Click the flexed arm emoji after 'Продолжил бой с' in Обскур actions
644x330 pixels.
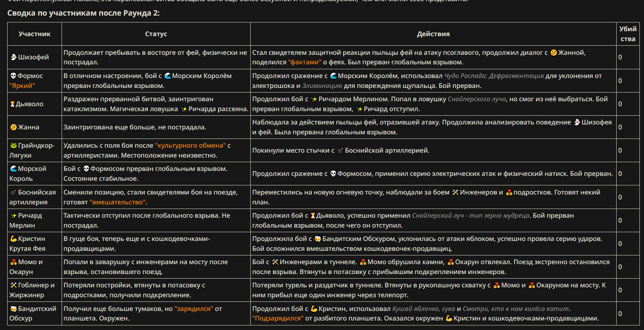[314, 309]
